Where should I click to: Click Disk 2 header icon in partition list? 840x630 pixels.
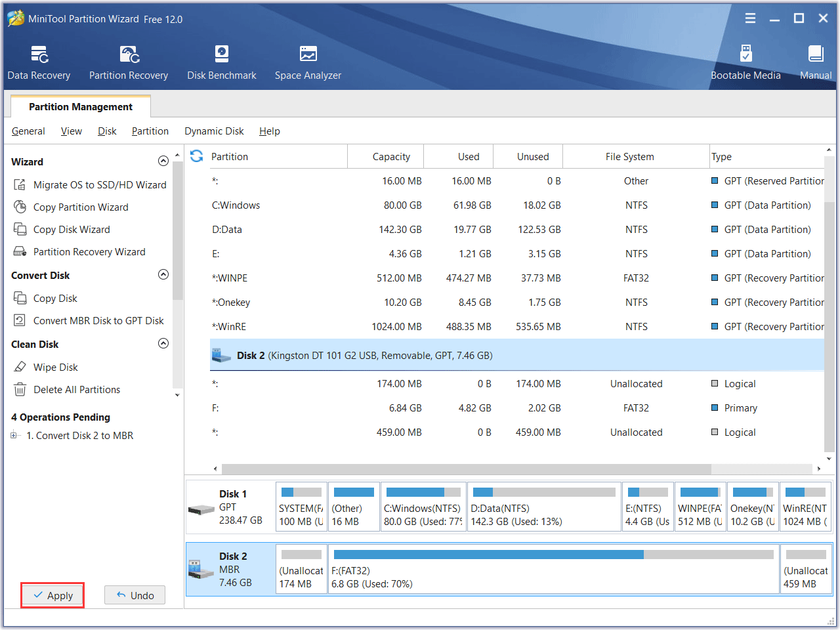point(221,355)
